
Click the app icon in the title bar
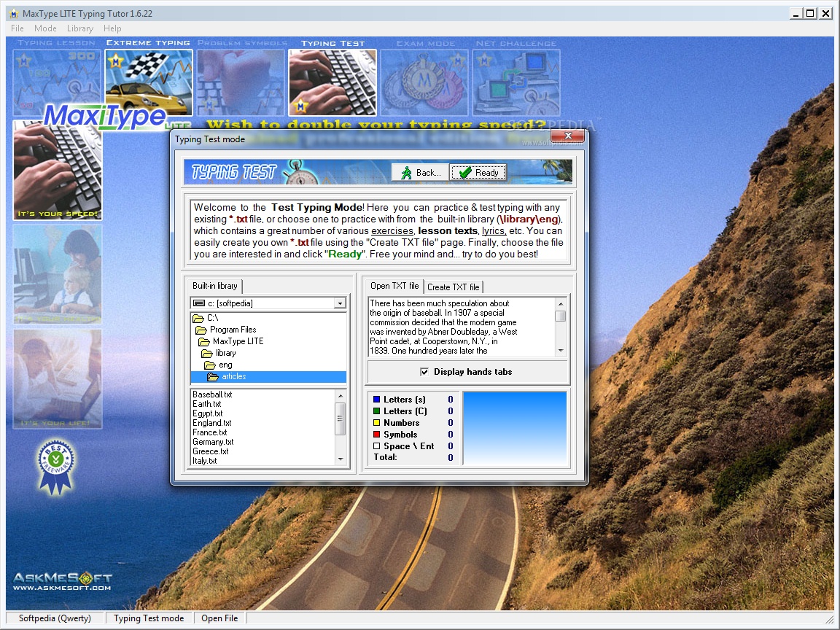tap(14, 13)
